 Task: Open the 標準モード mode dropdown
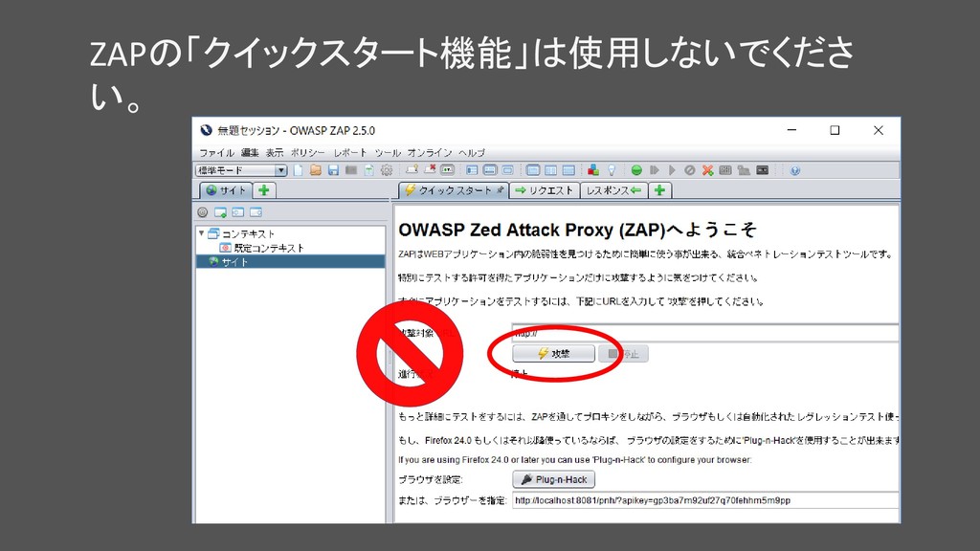point(241,170)
